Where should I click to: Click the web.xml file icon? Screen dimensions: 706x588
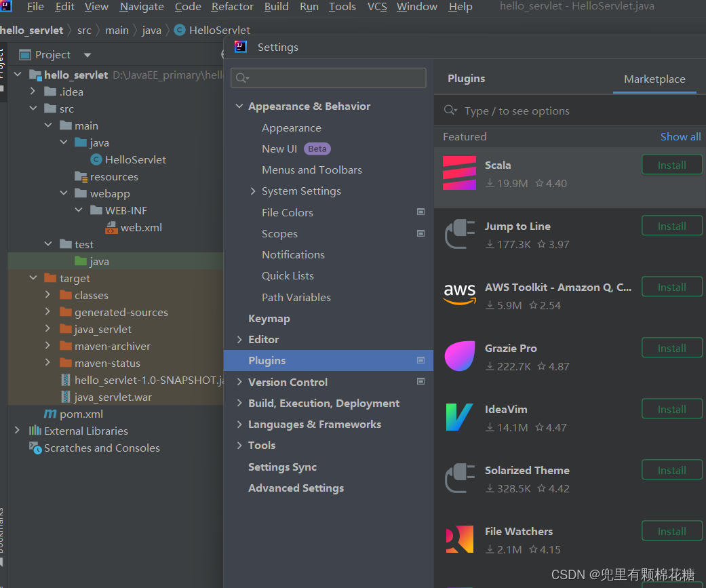tap(111, 228)
